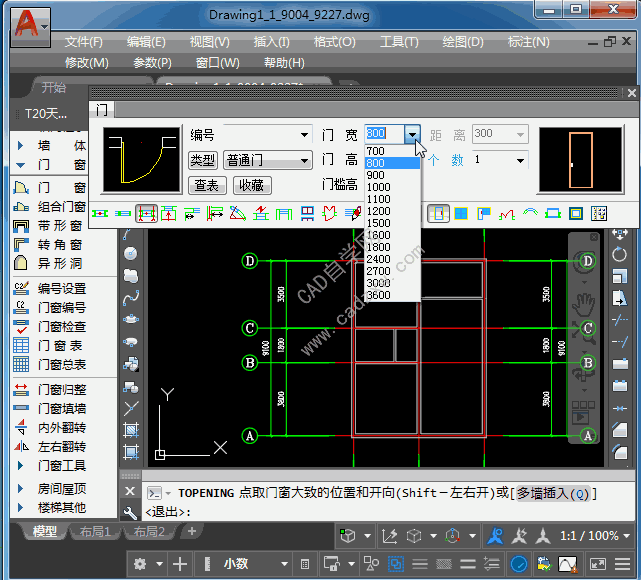
Task: Click the hardware acceleration graph icon
Action: [568, 564]
